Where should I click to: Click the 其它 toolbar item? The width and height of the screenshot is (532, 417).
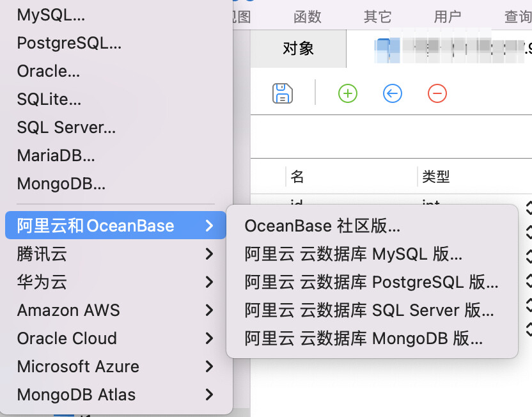[377, 17]
